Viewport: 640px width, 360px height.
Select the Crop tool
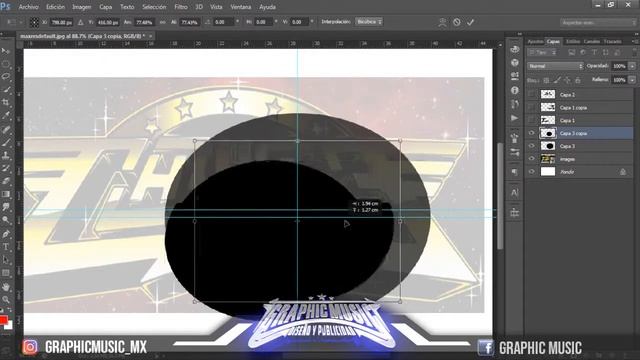[x=6, y=102]
